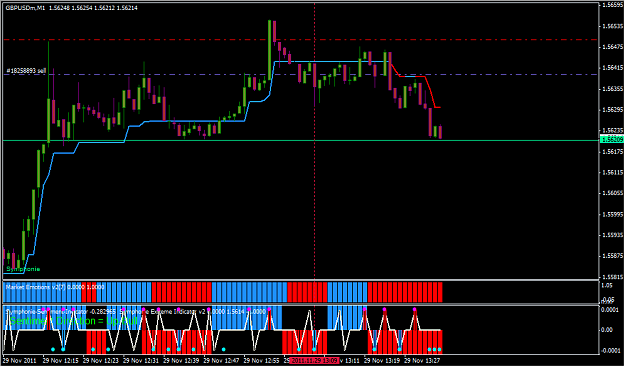Click the '29 Nov 12:23' time axis label
This screenshot has height=367, width=625.
pyautogui.click(x=101, y=360)
